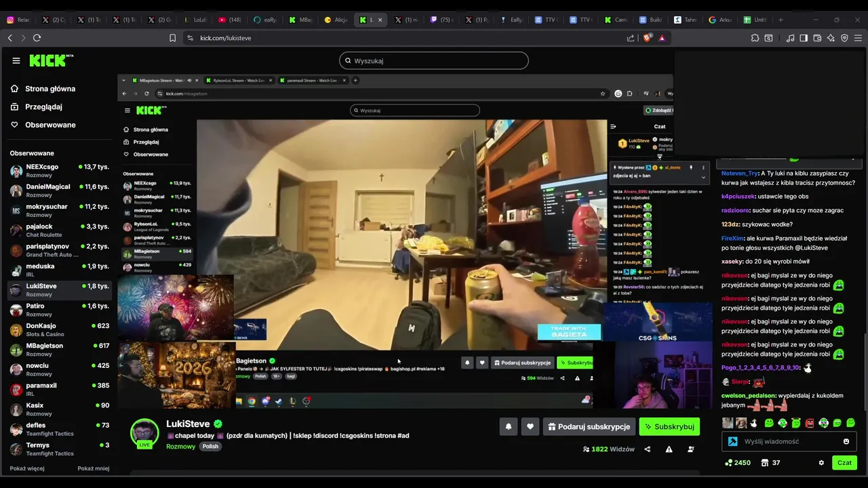Open the browser extensions puzzle icon
This screenshot has height=488, width=868.
(x=755, y=38)
